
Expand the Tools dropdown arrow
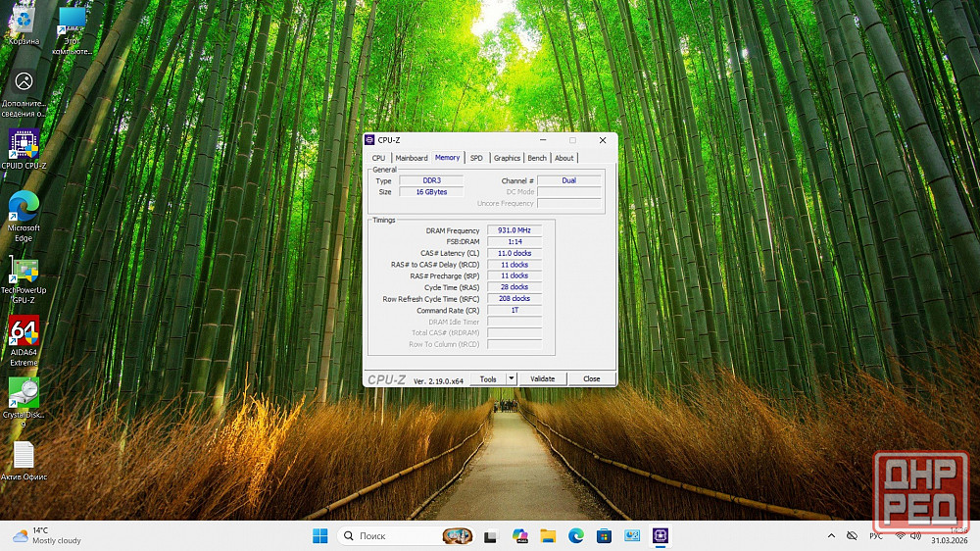pos(511,378)
